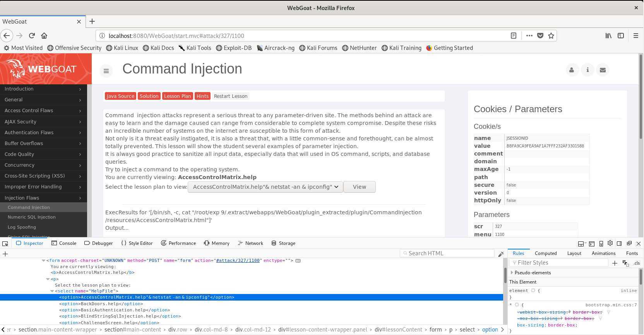Toggle the -webkit-box-sizing rule filter icon

pos(608,312)
